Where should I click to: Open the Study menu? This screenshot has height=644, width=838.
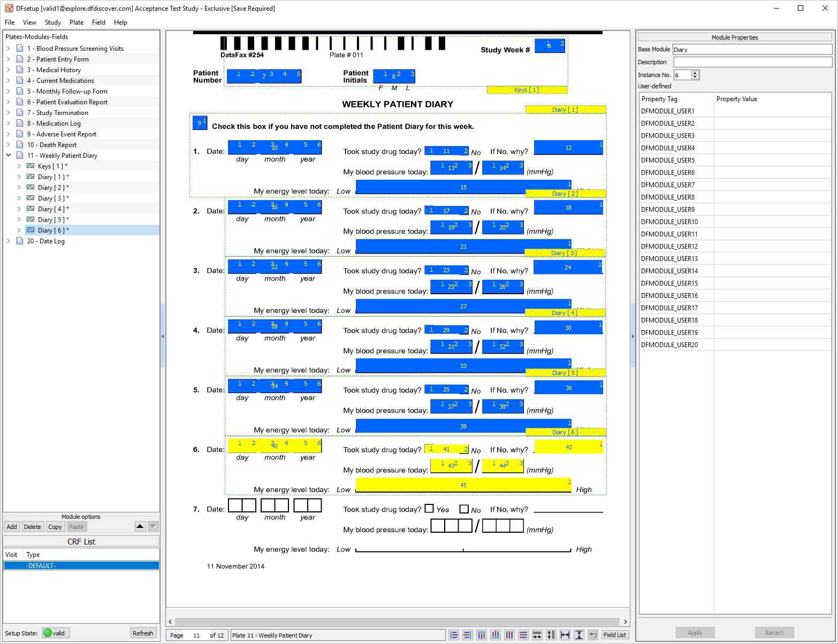53,22
